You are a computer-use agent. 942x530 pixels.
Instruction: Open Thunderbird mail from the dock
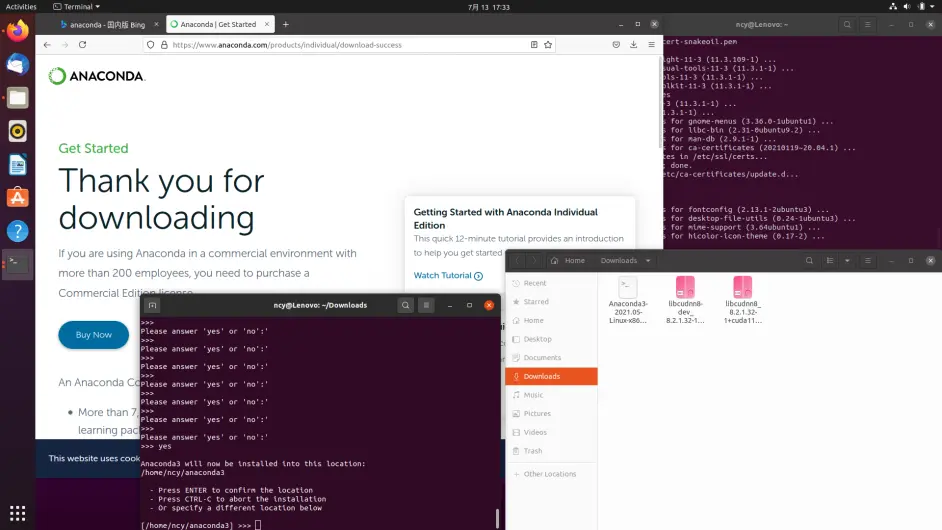[x=17, y=64]
